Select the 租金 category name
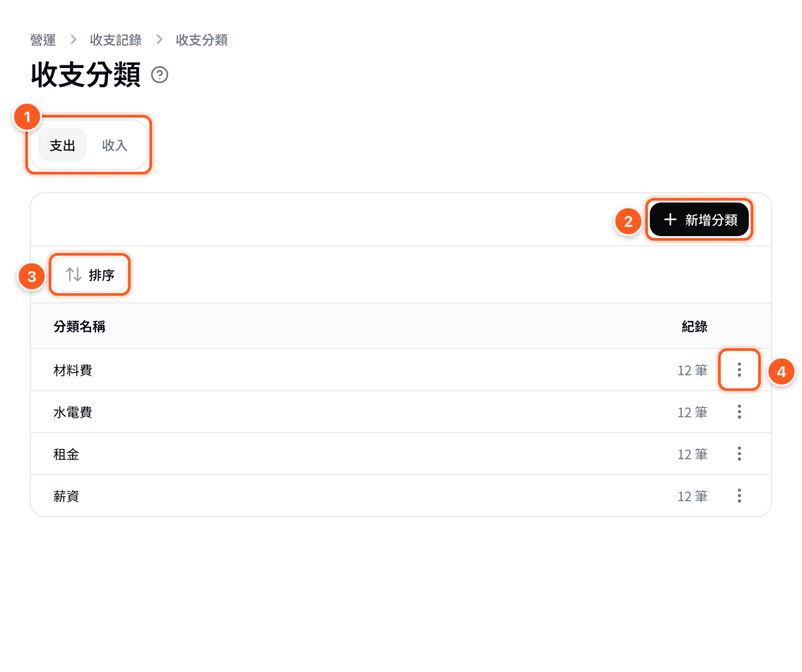 pos(66,455)
